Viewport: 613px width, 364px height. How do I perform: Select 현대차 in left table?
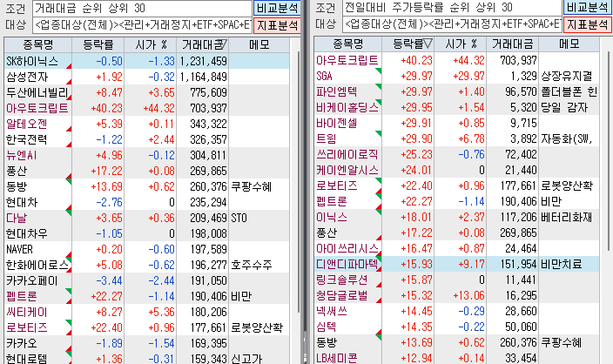tap(22, 202)
